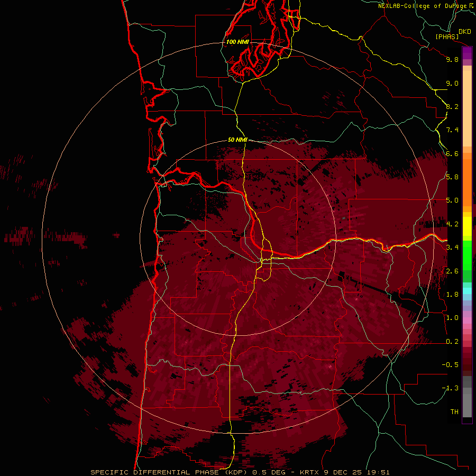
Task: Click the 5.0 legend label
Action: [452, 200]
